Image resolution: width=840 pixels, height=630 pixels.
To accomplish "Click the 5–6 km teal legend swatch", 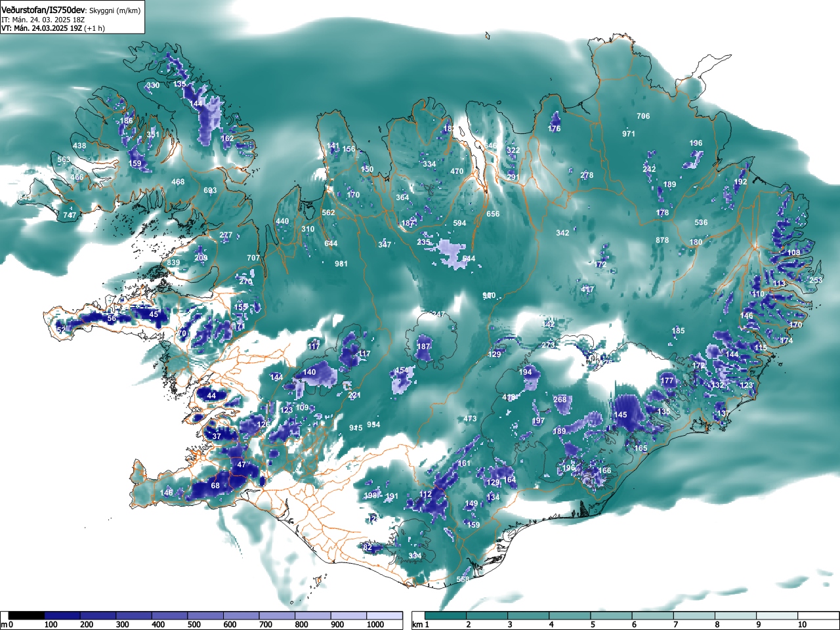I will [x=612, y=616].
